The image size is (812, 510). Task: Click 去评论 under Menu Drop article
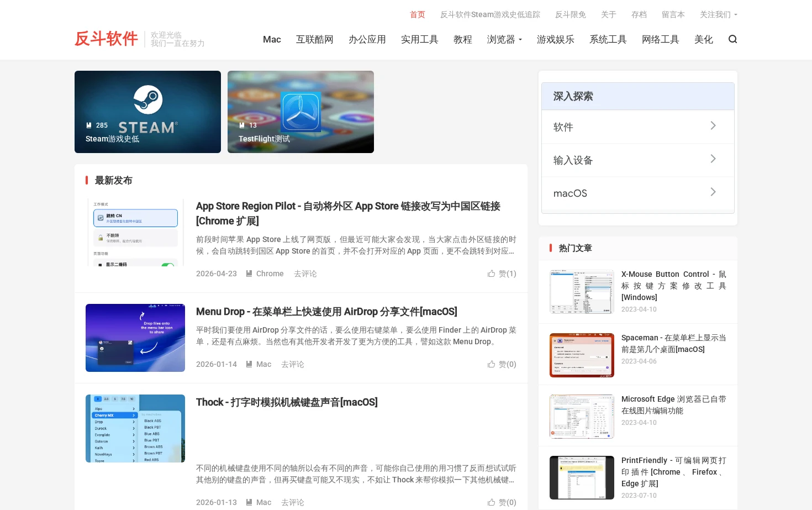click(x=293, y=364)
